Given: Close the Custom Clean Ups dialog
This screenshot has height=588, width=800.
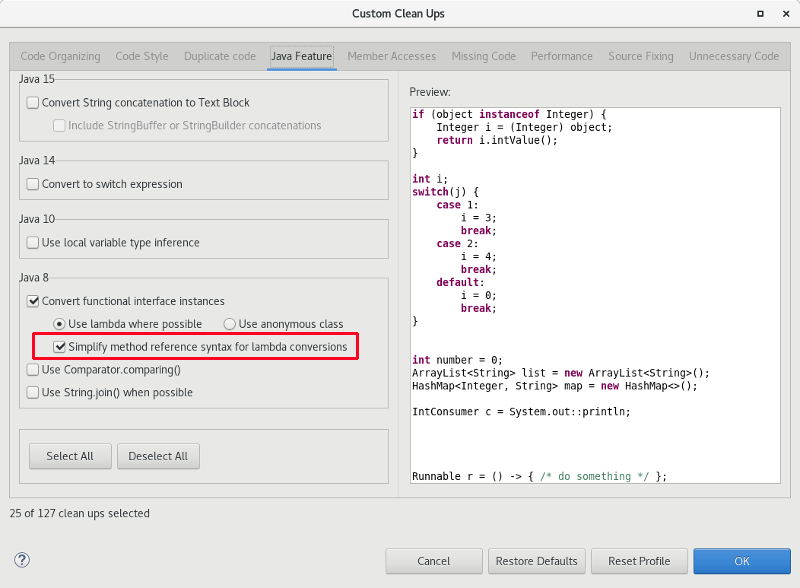Looking at the screenshot, I should click(786, 14).
